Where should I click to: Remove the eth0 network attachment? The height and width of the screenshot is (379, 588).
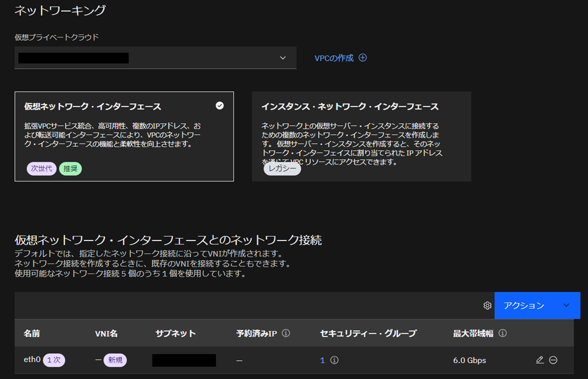pyautogui.click(x=553, y=360)
